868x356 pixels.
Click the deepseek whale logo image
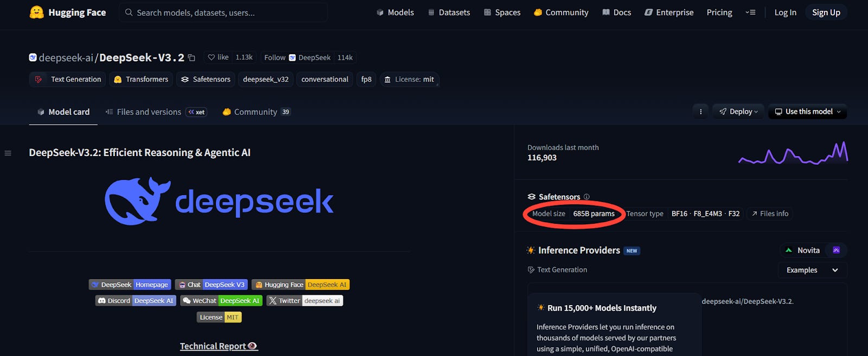click(x=219, y=201)
